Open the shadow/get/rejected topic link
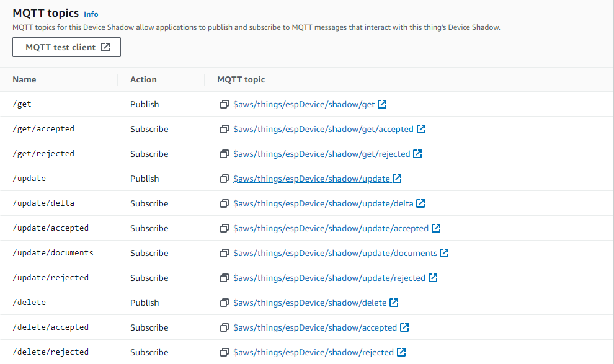This screenshot has height=364, width=614. pyautogui.click(x=323, y=154)
